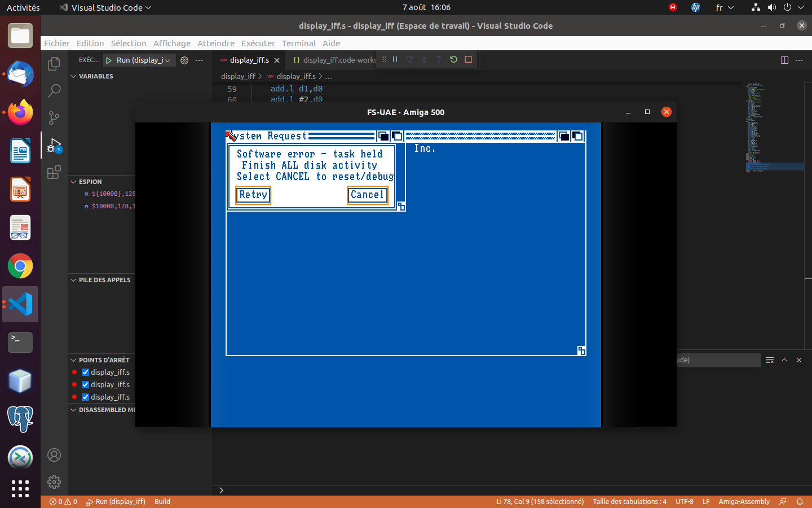Grab the debug toolbar drag handle

click(x=384, y=59)
